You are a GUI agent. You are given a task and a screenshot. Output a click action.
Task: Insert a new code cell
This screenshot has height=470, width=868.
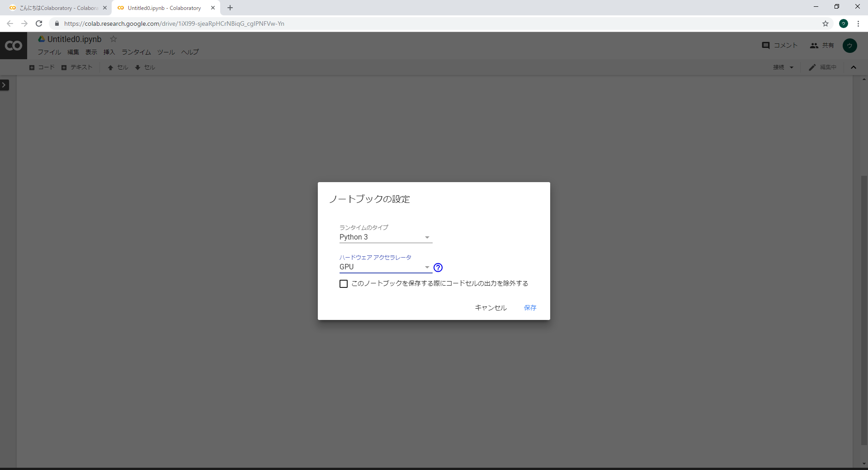(42, 67)
